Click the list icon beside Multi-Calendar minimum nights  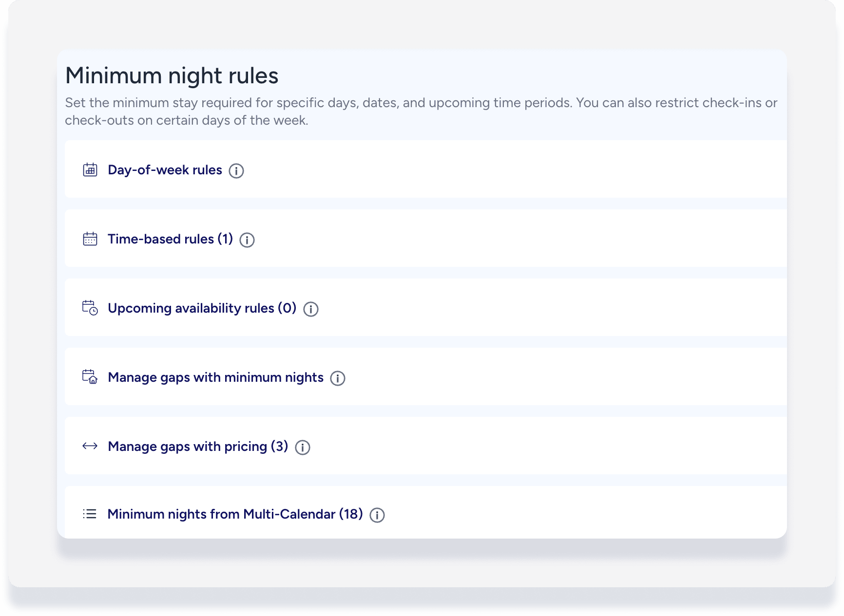pos(90,514)
